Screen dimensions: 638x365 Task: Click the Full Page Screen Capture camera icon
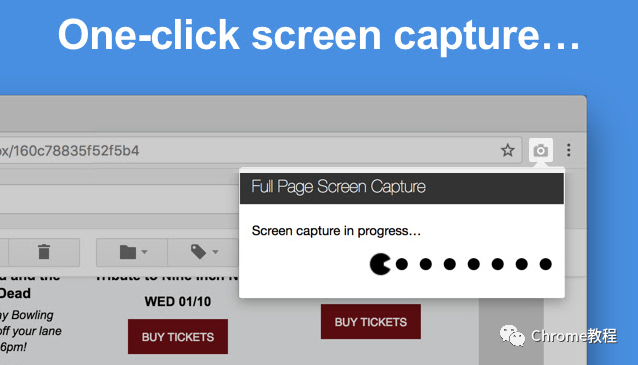[540, 151]
